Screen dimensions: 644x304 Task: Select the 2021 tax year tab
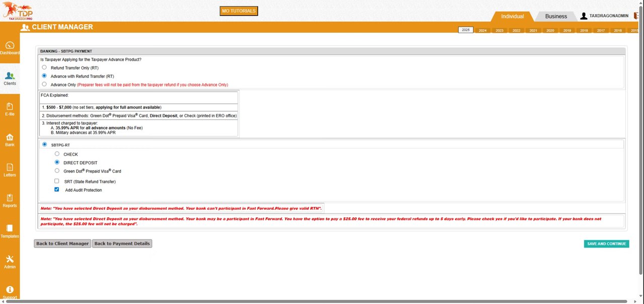point(533,30)
